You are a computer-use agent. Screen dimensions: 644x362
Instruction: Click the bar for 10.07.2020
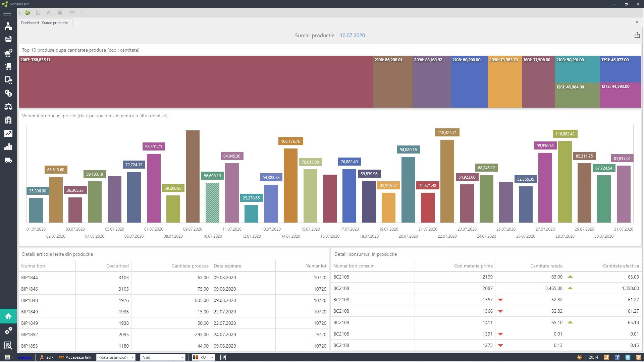(x=212, y=202)
